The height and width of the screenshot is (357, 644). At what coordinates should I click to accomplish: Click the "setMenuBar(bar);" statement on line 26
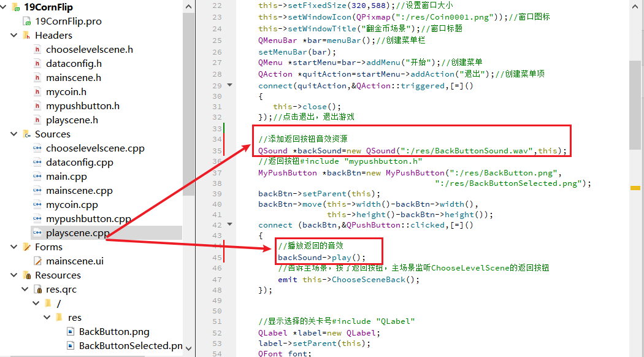(x=297, y=52)
